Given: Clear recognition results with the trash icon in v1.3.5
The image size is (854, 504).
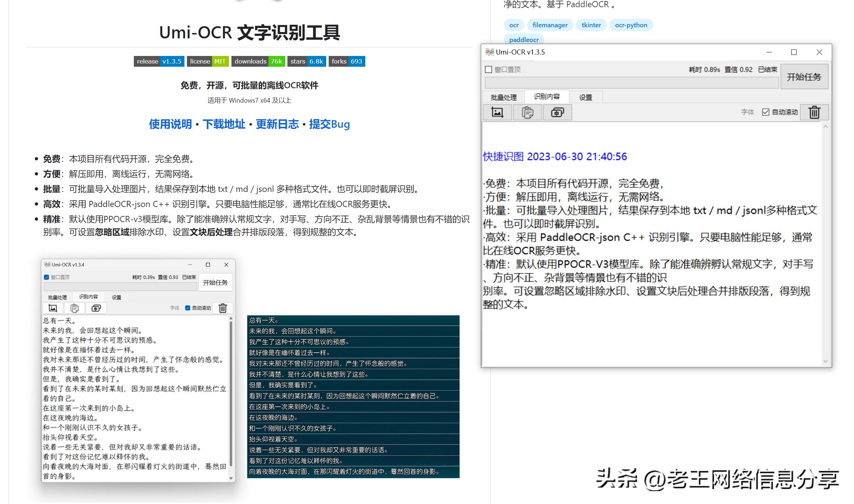Looking at the screenshot, I should (814, 112).
